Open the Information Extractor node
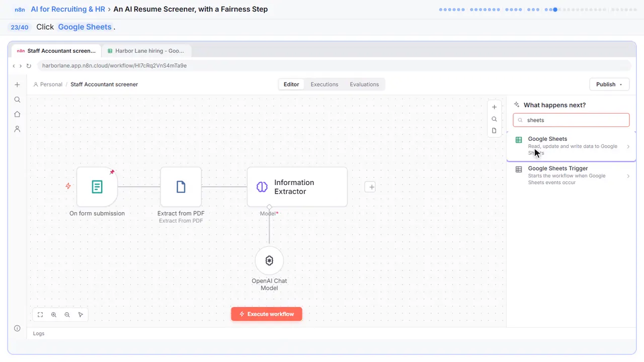Image resolution: width=644 pixels, height=362 pixels. click(297, 187)
